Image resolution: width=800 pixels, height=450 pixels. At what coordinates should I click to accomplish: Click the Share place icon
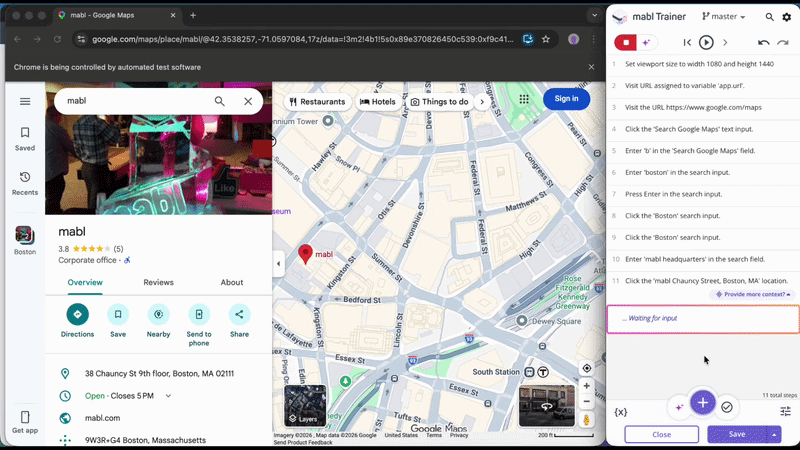coord(239,315)
